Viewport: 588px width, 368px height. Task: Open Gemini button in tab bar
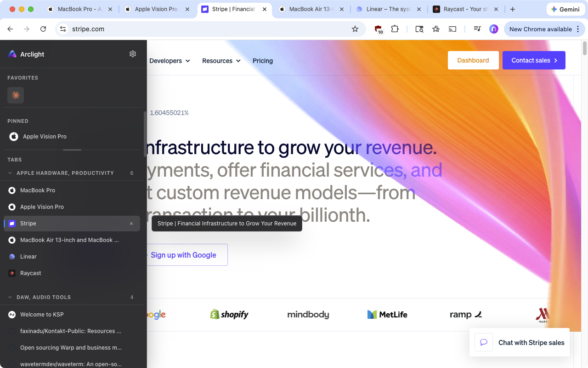[565, 9]
